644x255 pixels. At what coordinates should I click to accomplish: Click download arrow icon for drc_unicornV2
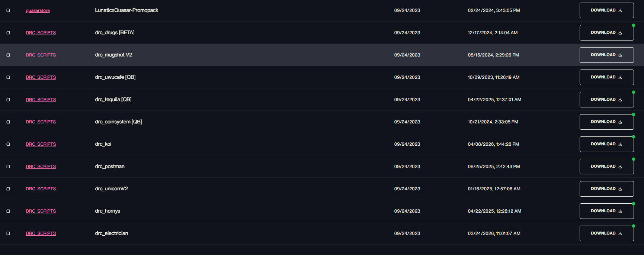click(620, 189)
